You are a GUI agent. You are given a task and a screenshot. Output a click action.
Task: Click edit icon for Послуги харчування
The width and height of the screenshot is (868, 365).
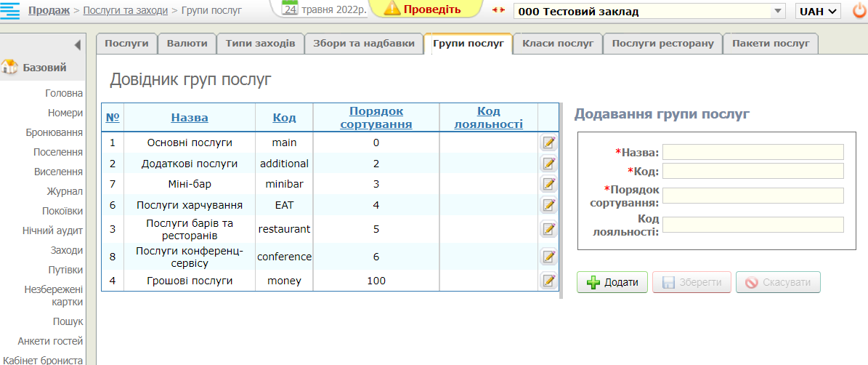coord(548,205)
